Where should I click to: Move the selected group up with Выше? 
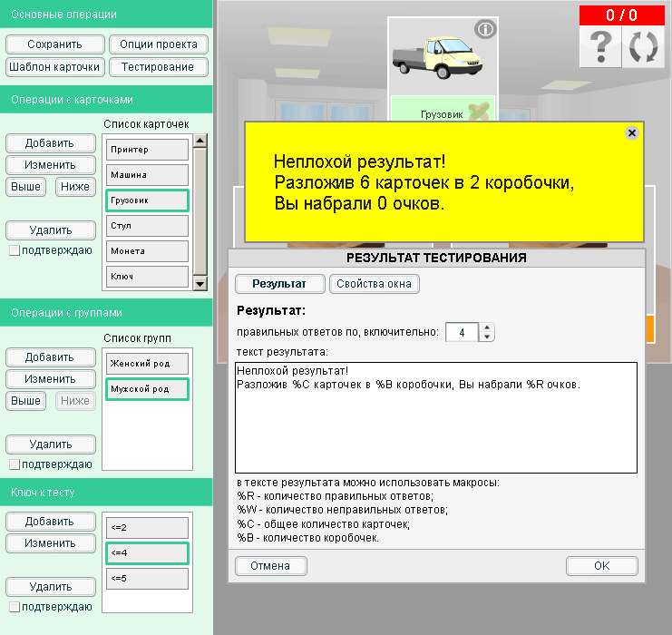tap(25, 401)
